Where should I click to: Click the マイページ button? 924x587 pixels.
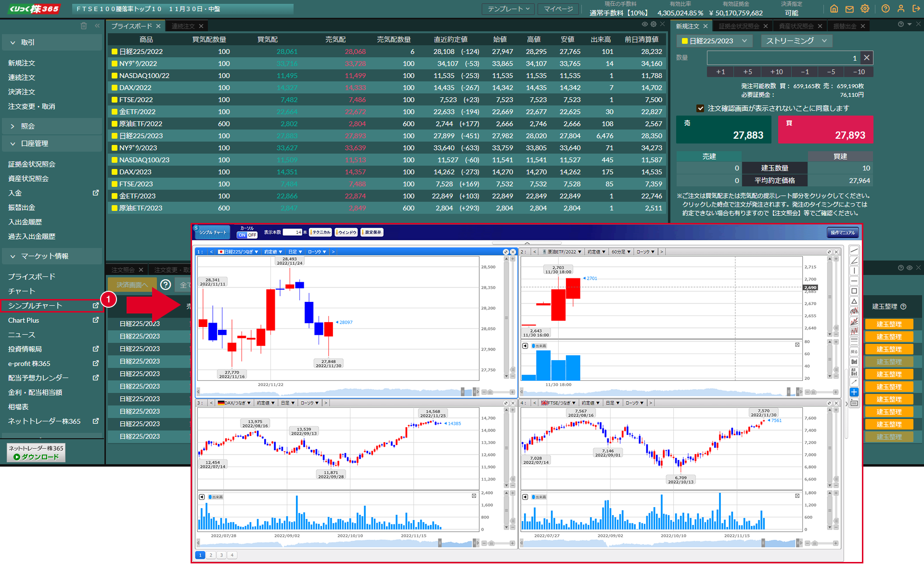pyautogui.click(x=558, y=9)
